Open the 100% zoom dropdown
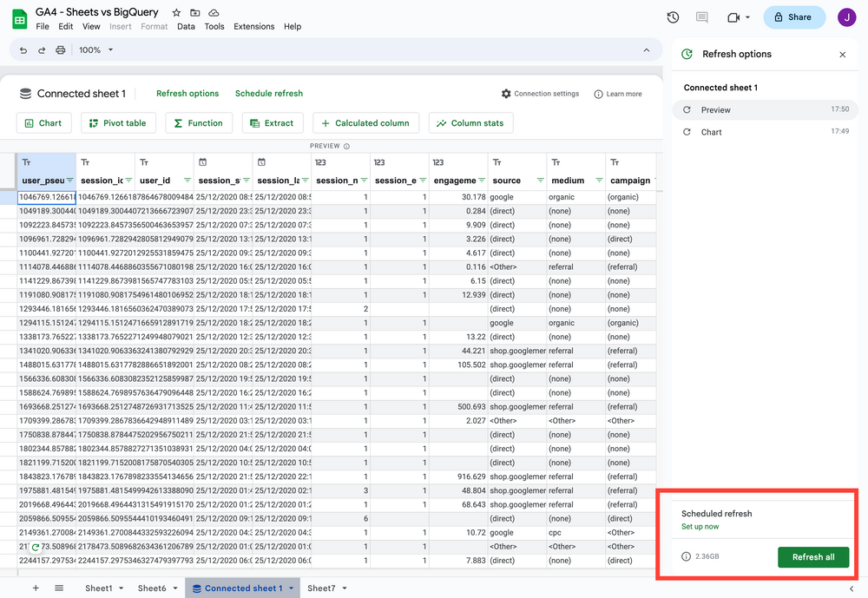868x598 pixels. (x=95, y=49)
